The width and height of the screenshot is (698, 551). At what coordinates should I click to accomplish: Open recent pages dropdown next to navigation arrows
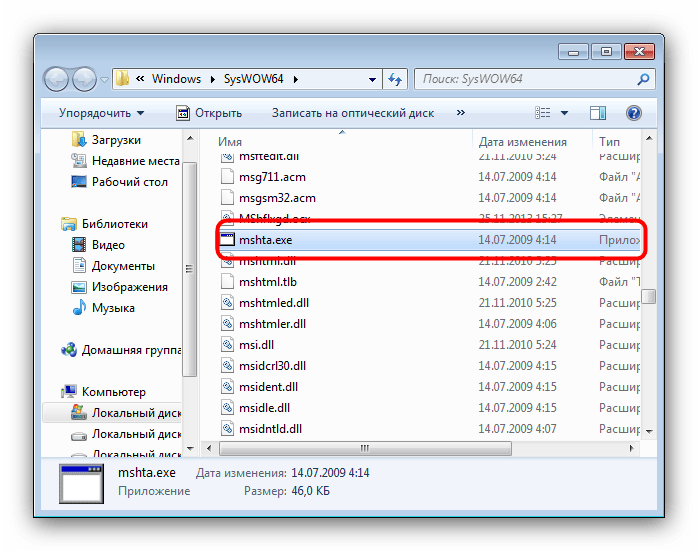coord(105,80)
